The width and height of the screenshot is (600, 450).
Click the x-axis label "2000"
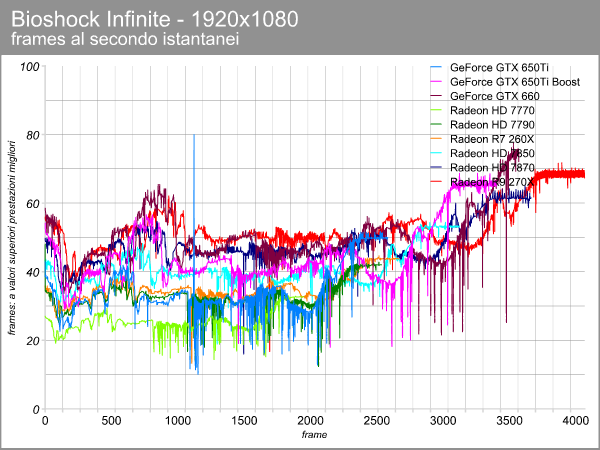pos(310,421)
